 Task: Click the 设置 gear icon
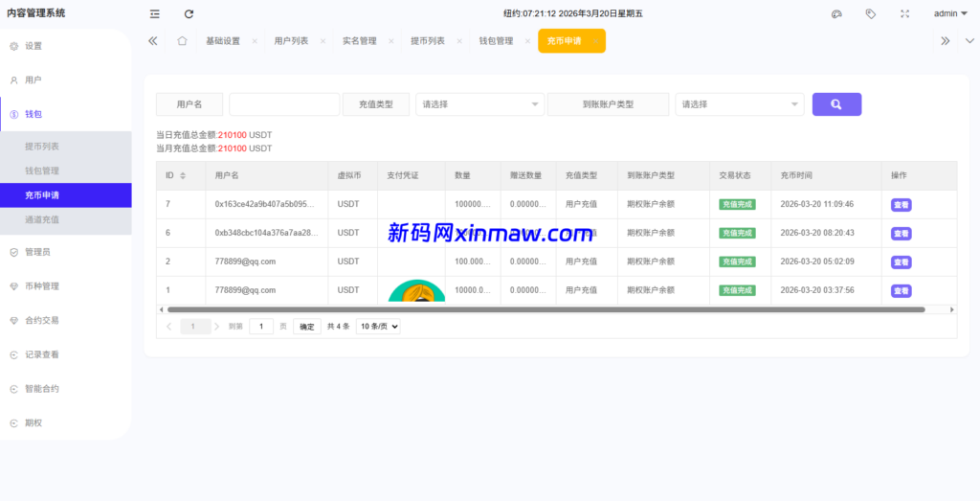pyautogui.click(x=13, y=46)
